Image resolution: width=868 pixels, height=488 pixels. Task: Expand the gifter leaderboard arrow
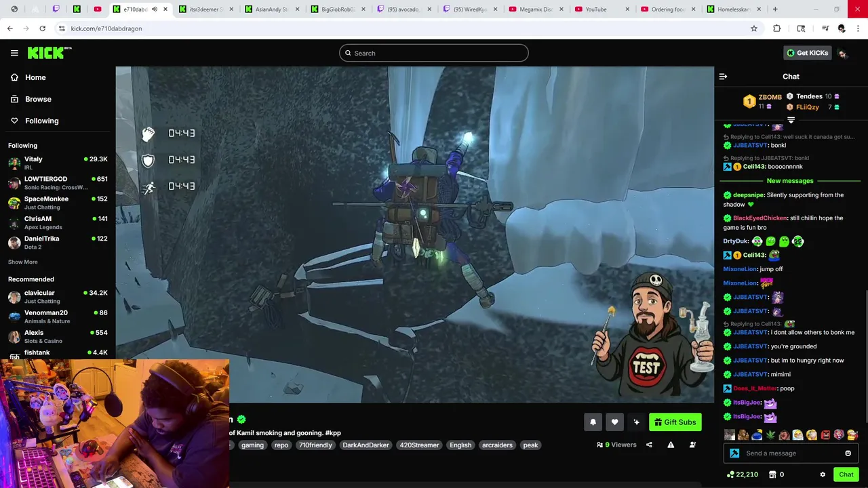click(791, 120)
